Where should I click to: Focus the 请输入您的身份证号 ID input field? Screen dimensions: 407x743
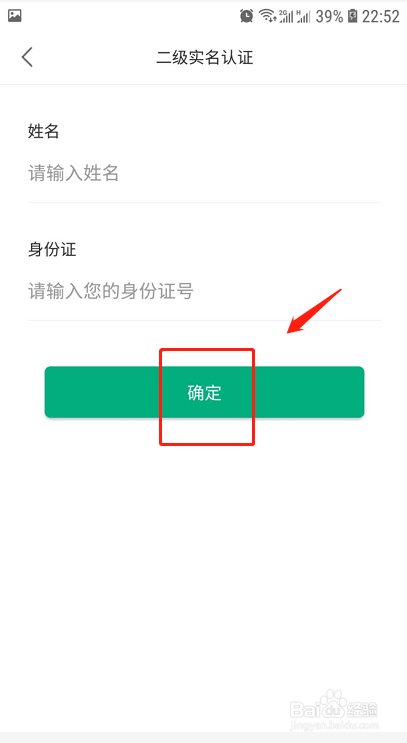204,291
